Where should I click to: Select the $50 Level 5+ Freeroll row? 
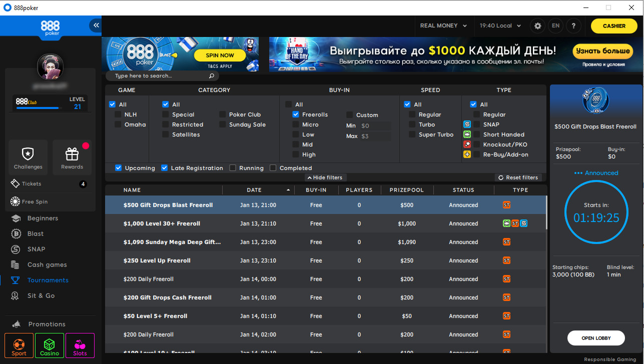coord(326,316)
